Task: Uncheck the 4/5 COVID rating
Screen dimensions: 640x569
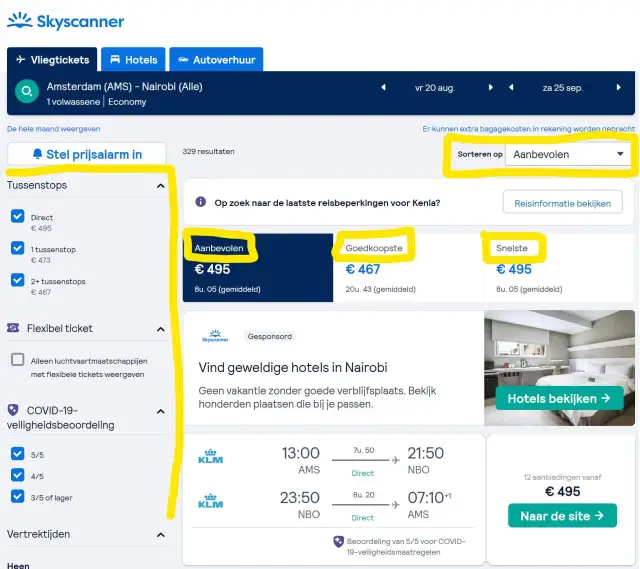Action: click(x=18, y=475)
